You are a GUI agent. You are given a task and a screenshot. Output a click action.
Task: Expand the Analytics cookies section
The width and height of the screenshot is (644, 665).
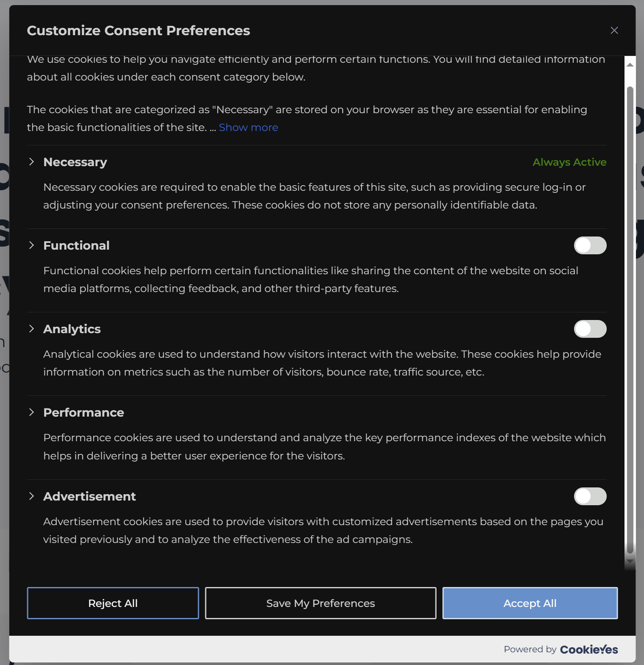(32, 328)
